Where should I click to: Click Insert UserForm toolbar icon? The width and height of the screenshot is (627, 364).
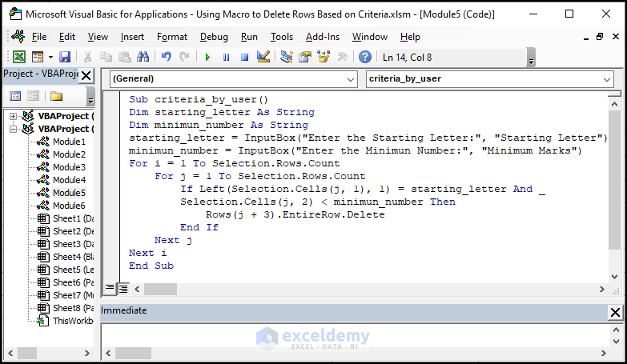38,57
